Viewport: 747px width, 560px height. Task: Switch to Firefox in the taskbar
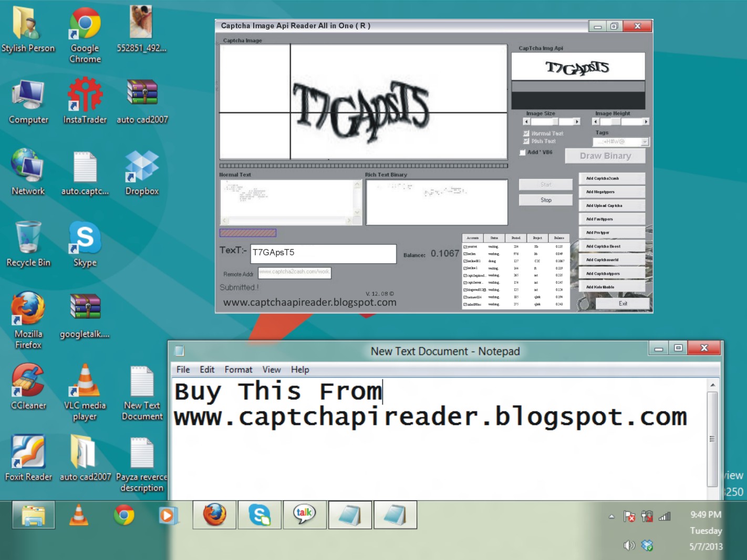214,515
